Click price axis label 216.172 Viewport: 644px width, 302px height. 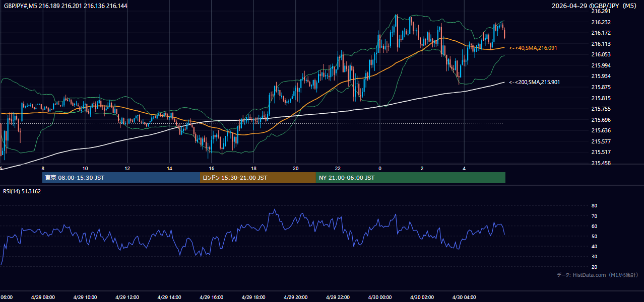click(601, 33)
